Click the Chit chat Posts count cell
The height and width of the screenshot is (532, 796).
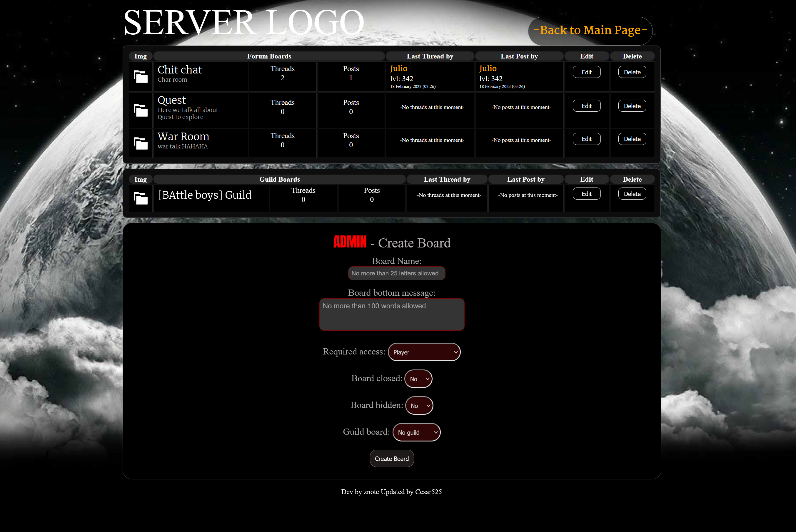click(351, 76)
